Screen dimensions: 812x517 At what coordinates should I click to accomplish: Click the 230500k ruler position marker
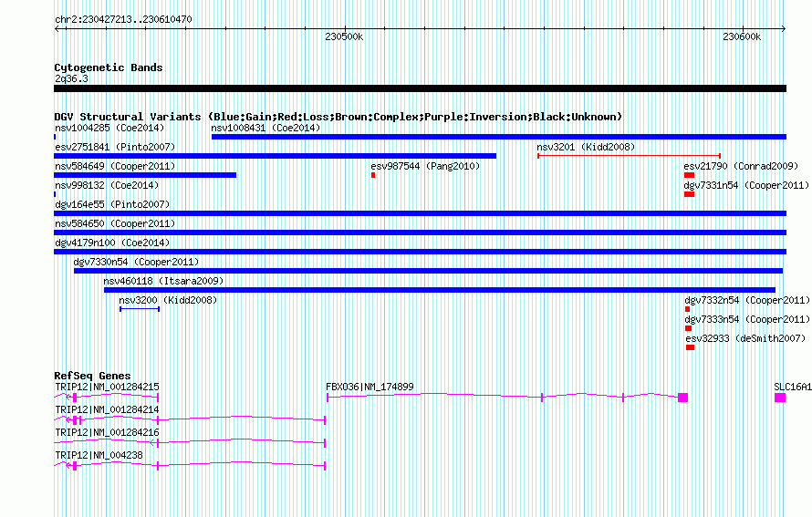click(344, 36)
